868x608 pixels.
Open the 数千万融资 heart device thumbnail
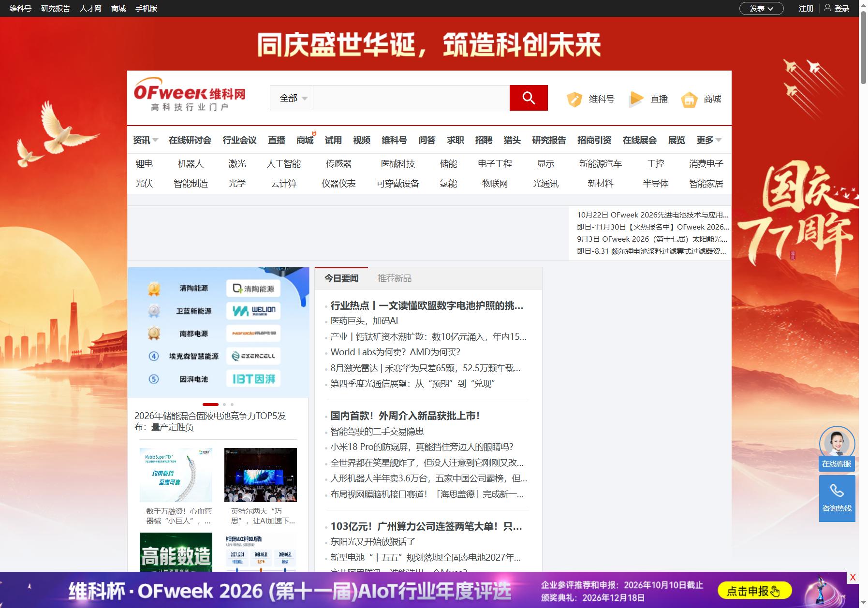176,475
